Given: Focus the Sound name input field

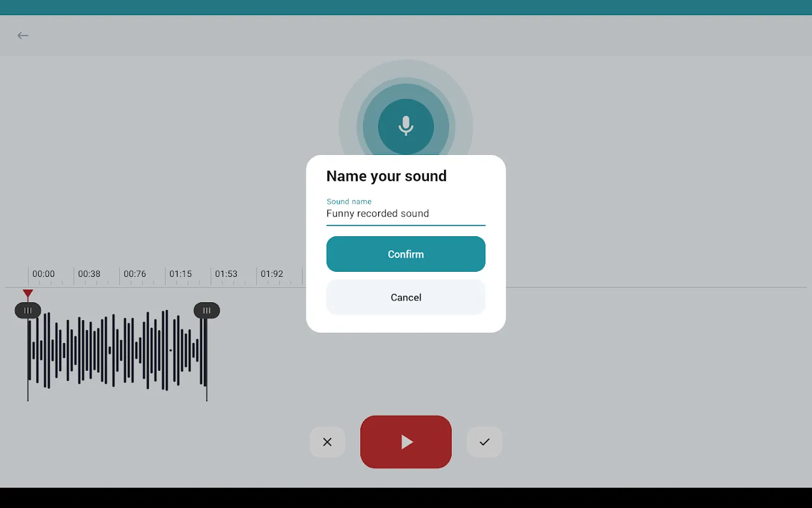Looking at the screenshot, I should (406, 211).
